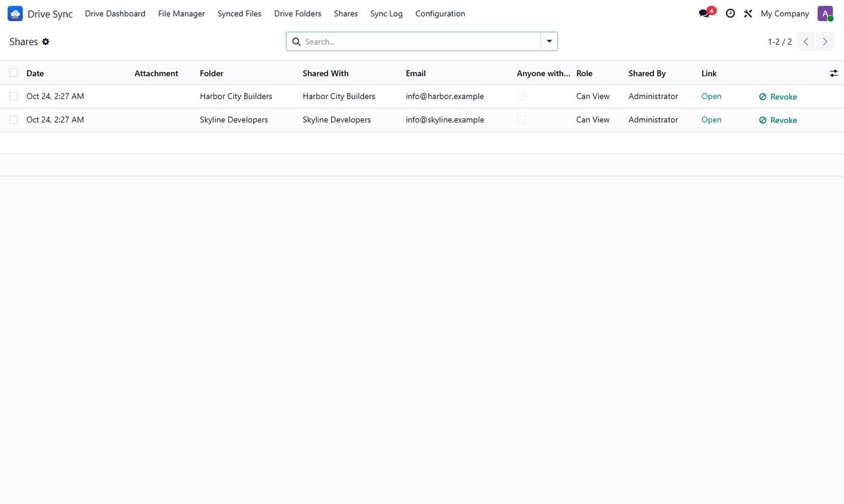Open the Drive Folders menu
The image size is (844, 504).
[x=298, y=13]
